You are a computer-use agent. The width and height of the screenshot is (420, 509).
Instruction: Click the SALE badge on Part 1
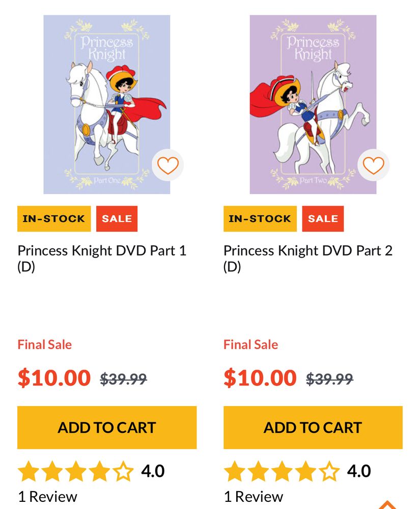click(116, 218)
